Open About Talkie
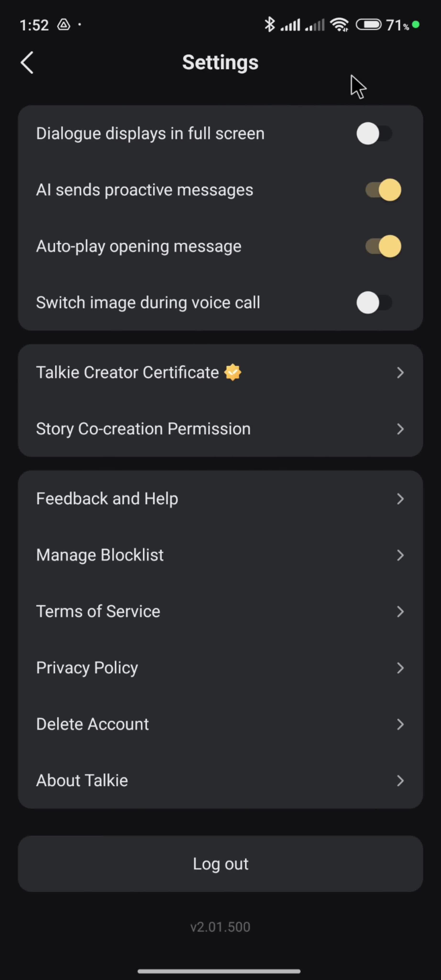 (220, 780)
